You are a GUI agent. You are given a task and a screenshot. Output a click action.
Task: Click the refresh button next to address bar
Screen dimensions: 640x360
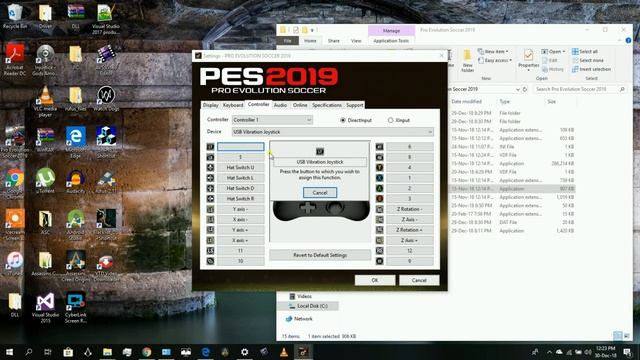525,89
